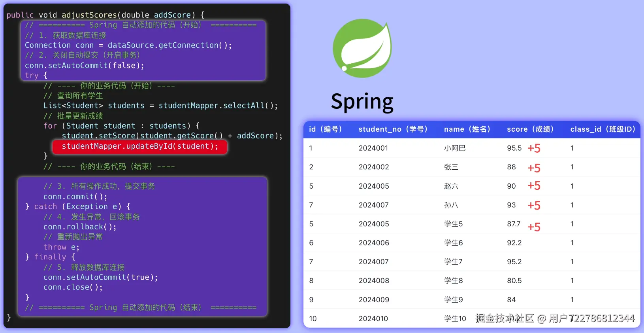This screenshot has width=644, height=333.
Task: Click the name cell "小阿巴"
Action: [455, 148]
